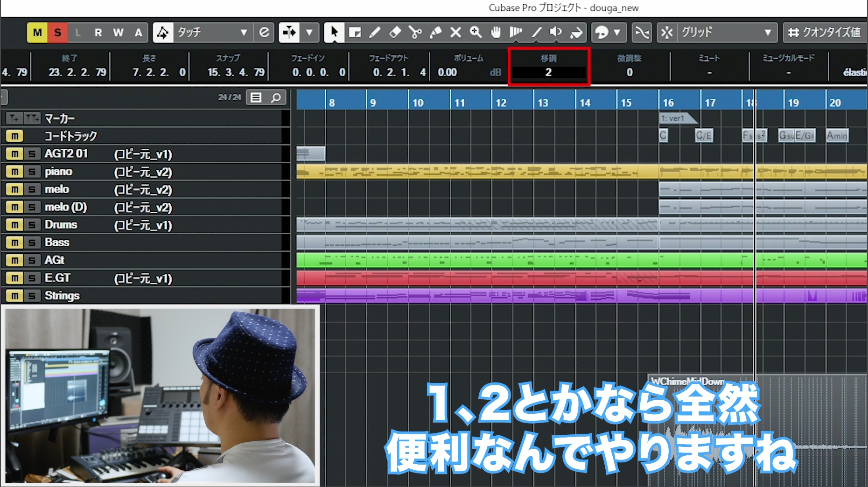The width and height of the screenshot is (868, 487).
Task: Select the マーカー marker track
Action: [x=60, y=118]
